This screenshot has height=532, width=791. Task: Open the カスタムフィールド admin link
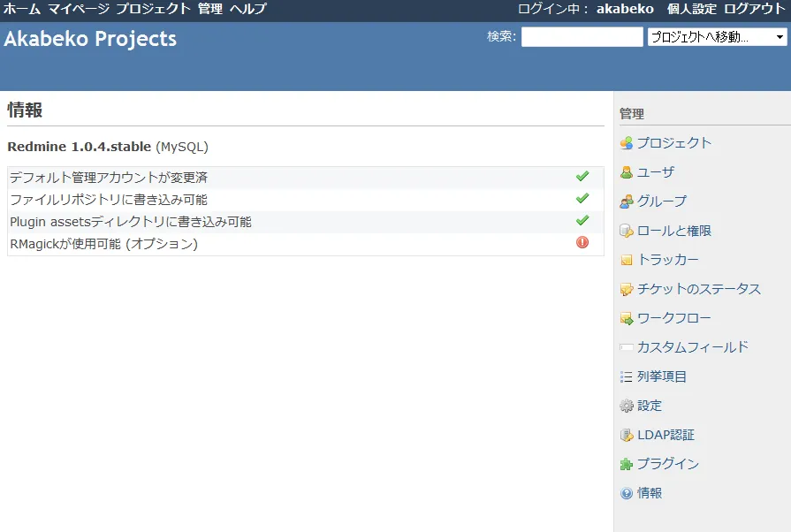[692, 347]
